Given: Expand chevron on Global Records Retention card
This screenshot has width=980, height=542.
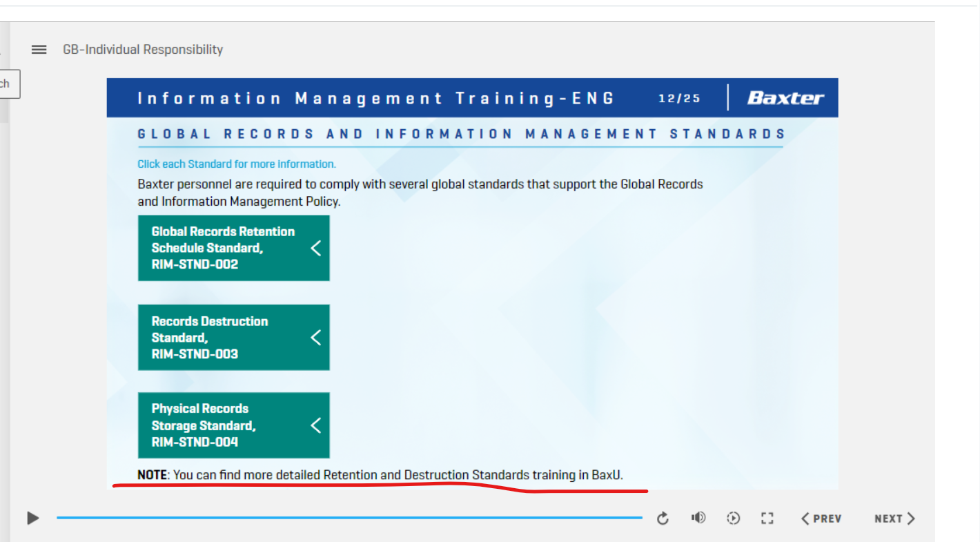Looking at the screenshot, I should 316,248.
